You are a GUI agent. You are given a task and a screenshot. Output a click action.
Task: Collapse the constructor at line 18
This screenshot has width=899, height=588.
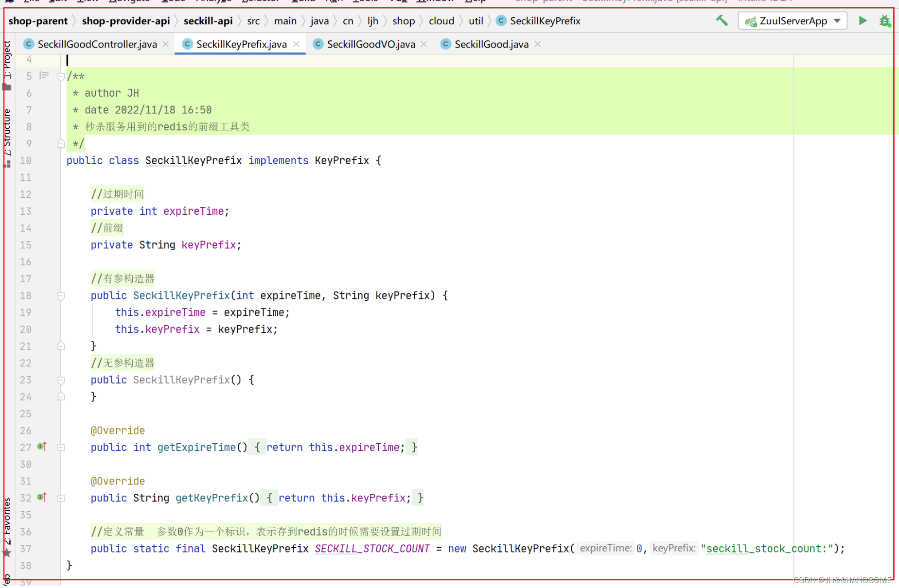(61, 295)
